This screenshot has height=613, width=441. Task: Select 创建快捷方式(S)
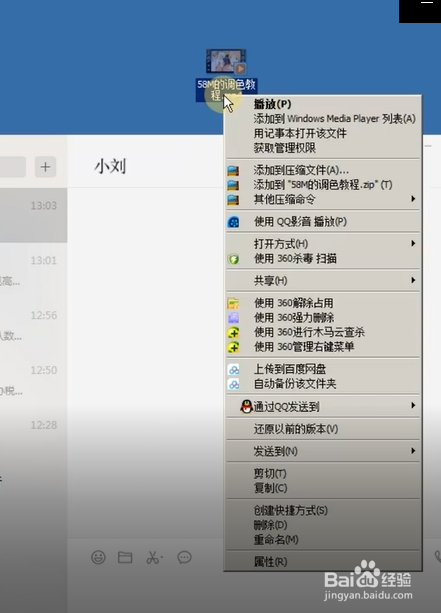click(x=323, y=510)
